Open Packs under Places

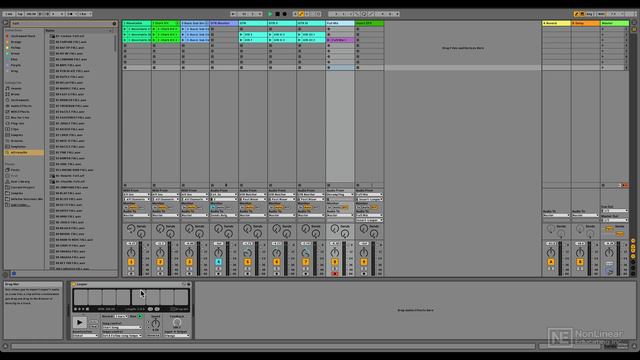(x=15, y=170)
